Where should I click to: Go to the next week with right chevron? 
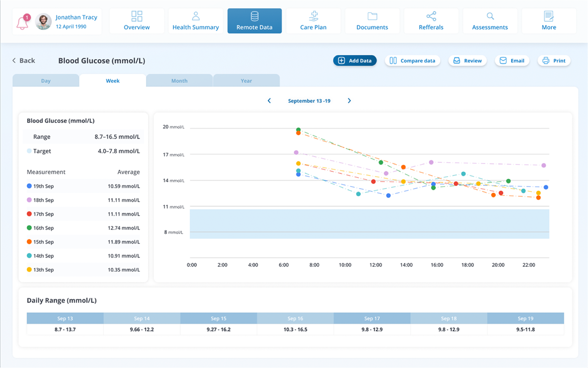point(349,101)
